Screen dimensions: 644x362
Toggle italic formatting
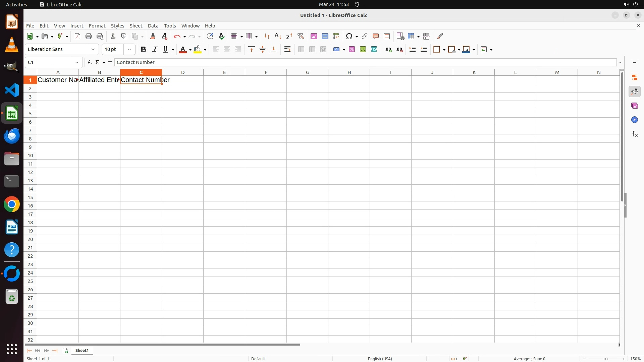click(x=155, y=49)
